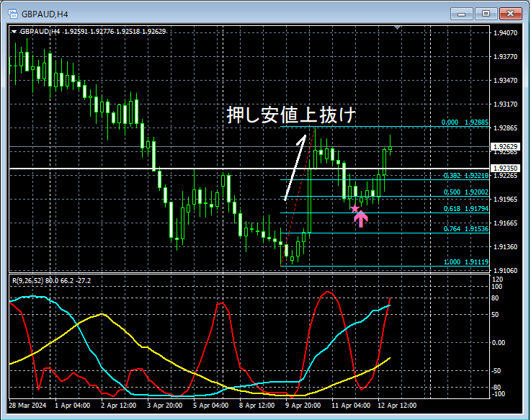Image resolution: width=531 pixels, height=420 pixels.
Task: Close the GBPAUD,H4 chart window
Action: tap(510, 14)
